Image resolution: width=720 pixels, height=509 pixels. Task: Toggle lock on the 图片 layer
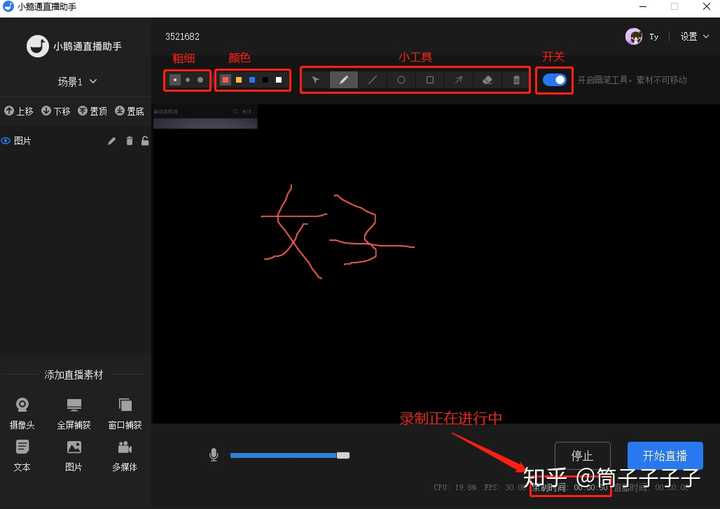tap(145, 141)
